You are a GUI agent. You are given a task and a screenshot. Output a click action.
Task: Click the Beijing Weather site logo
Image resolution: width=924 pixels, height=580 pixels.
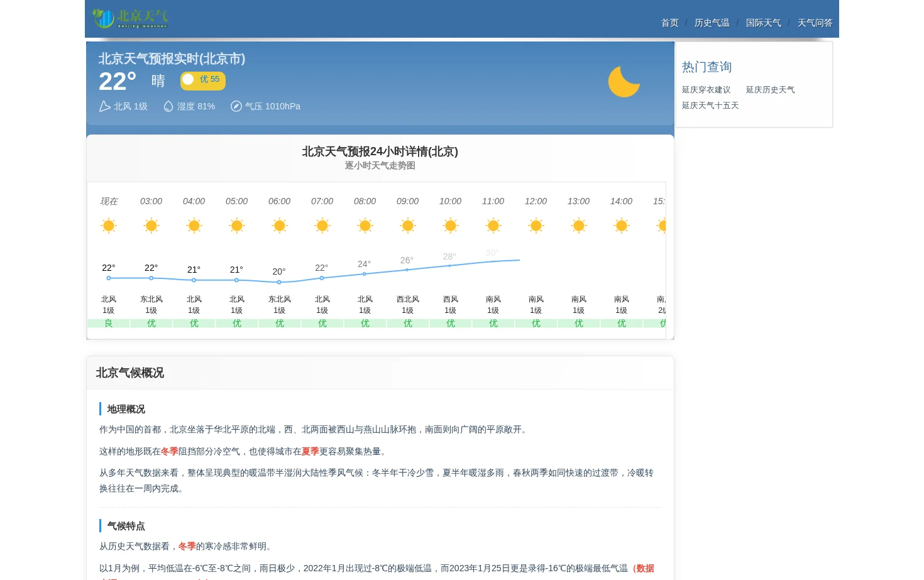pyautogui.click(x=130, y=18)
